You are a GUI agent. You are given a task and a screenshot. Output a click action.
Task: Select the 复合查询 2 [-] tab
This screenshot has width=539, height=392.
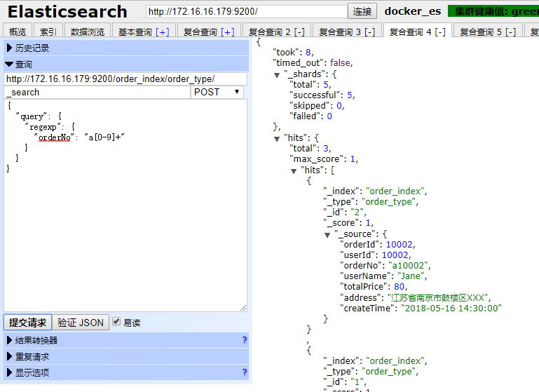(276, 32)
